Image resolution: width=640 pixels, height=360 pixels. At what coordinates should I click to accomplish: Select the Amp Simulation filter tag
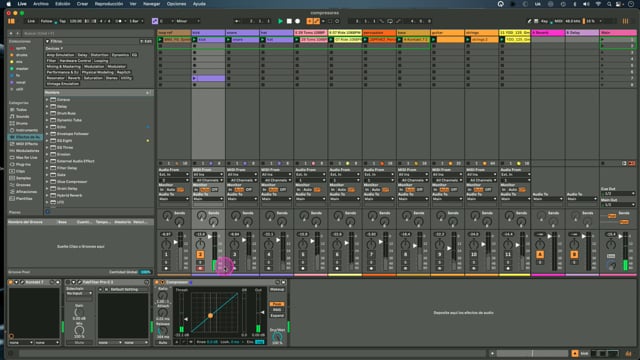coord(60,55)
